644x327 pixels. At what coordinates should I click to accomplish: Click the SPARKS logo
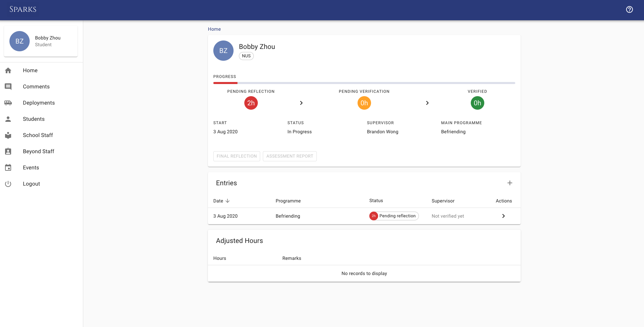click(x=23, y=9)
